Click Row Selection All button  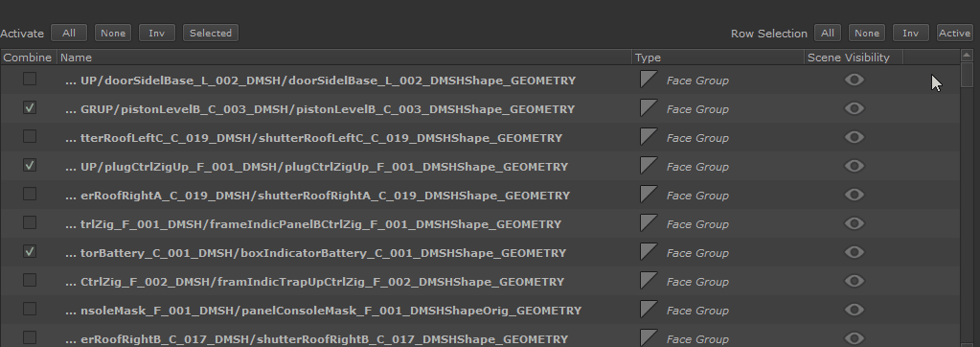tap(827, 34)
